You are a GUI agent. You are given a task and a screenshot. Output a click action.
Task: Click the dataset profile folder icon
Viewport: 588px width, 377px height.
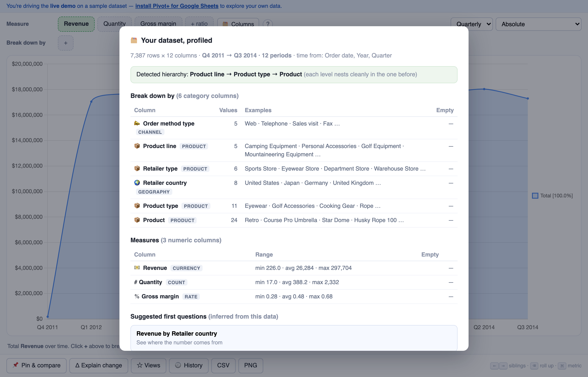[134, 40]
